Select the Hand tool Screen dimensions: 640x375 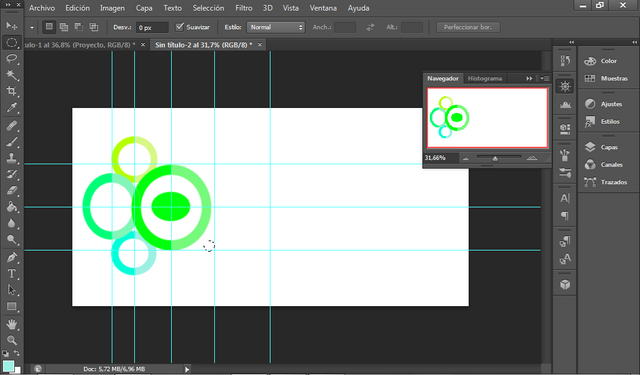pos(11,324)
